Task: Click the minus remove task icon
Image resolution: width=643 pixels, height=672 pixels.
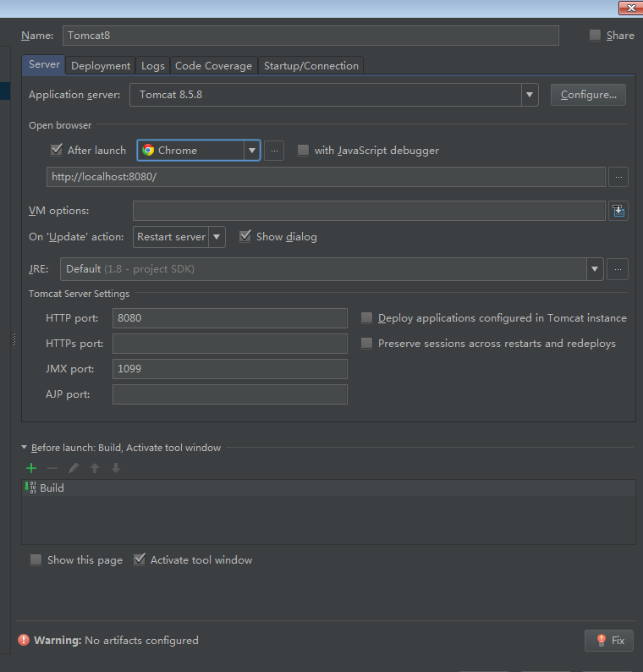Action: point(52,468)
